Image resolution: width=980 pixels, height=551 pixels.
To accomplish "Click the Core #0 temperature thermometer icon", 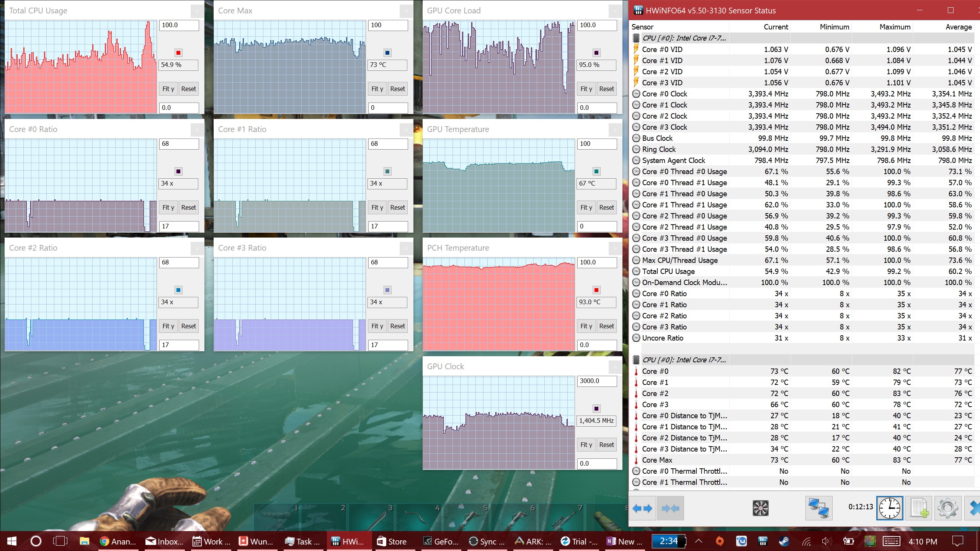I will tap(636, 371).
